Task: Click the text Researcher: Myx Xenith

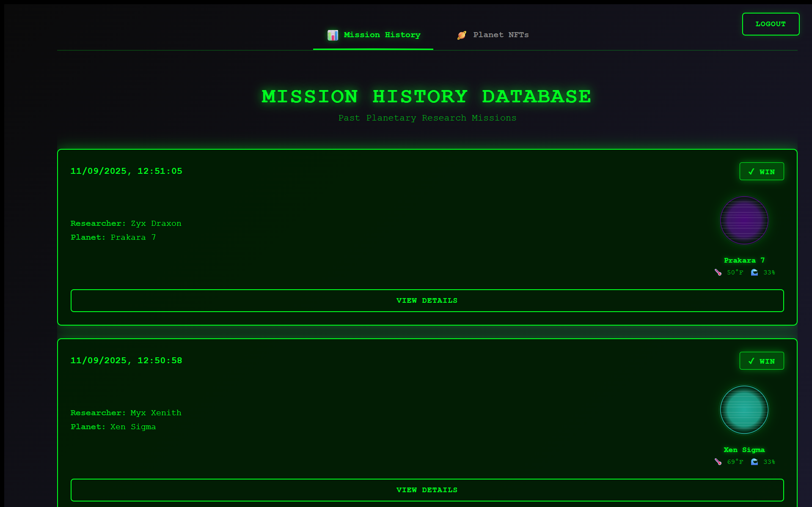Action: 126,413
